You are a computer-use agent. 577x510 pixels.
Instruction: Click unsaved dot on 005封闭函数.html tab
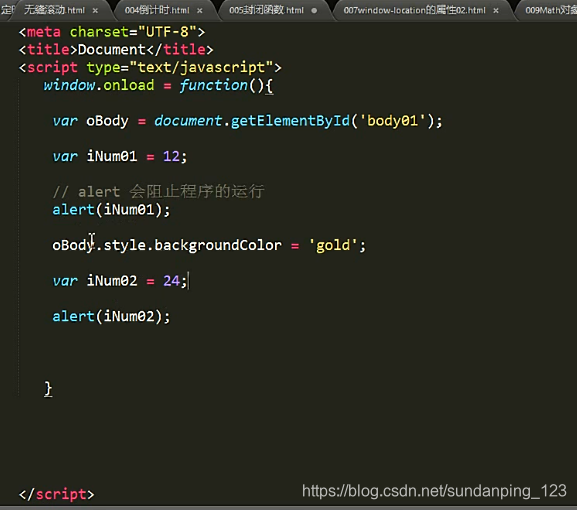(x=314, y=11)
